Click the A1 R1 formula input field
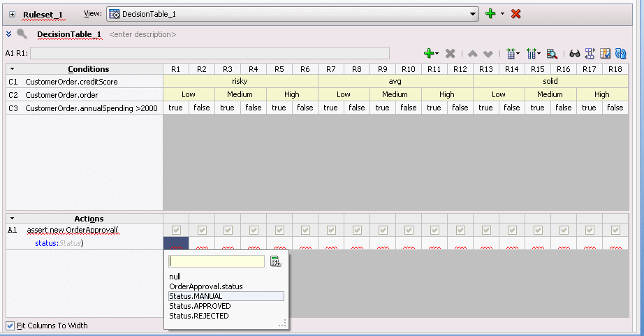644x336 pixels. point(210,53)
